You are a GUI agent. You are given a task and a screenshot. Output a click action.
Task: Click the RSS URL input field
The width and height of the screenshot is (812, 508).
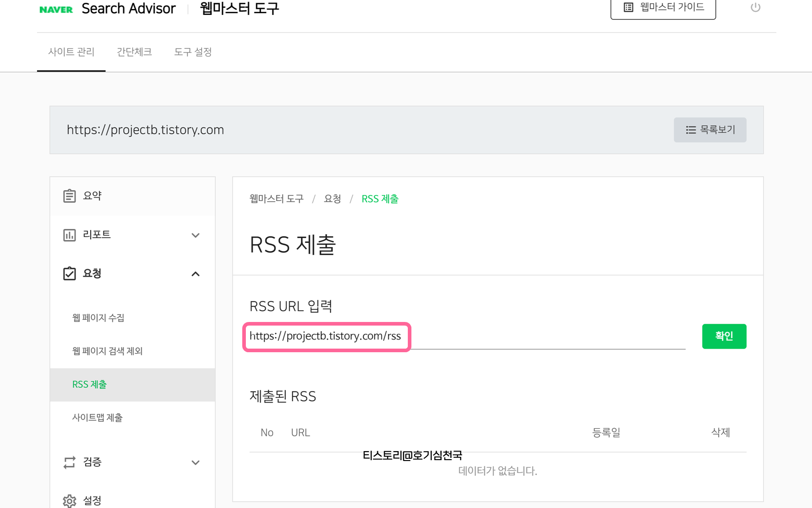pos(467,336)
